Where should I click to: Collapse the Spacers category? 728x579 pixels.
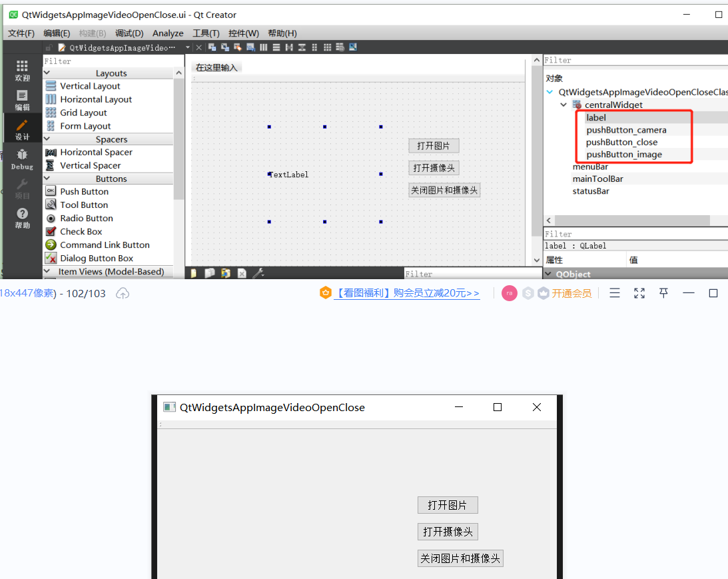coord(47,139)
